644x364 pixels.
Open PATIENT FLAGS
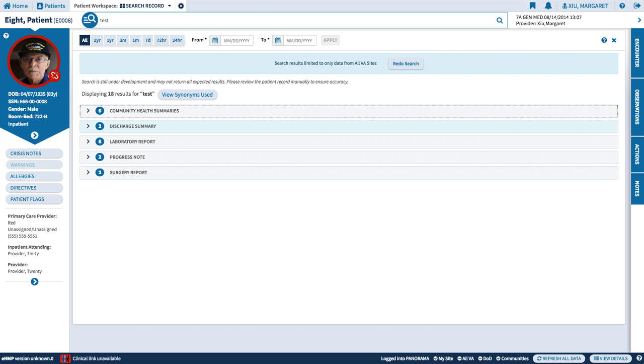coord(34,199)
